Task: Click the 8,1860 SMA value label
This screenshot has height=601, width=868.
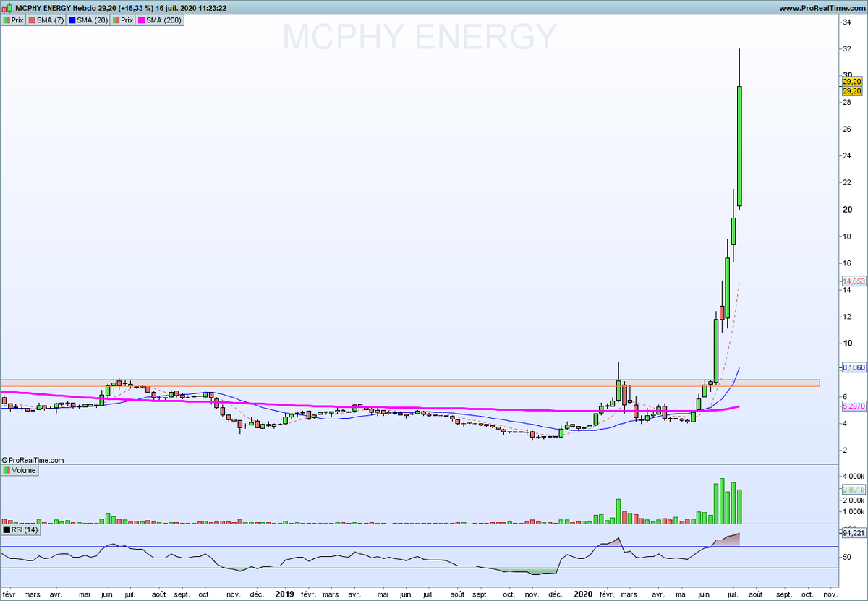Action: click(x=853, y=367)
